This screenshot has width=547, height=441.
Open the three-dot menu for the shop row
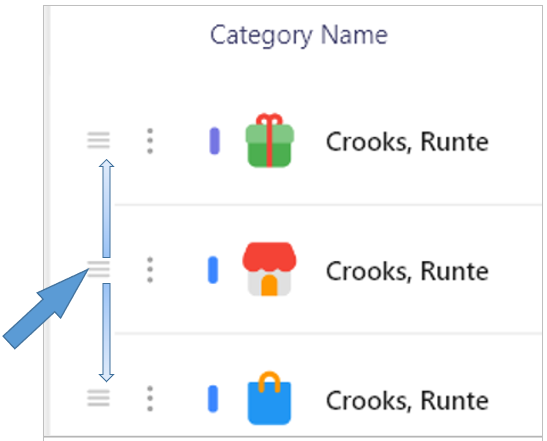tap(150, 270)
